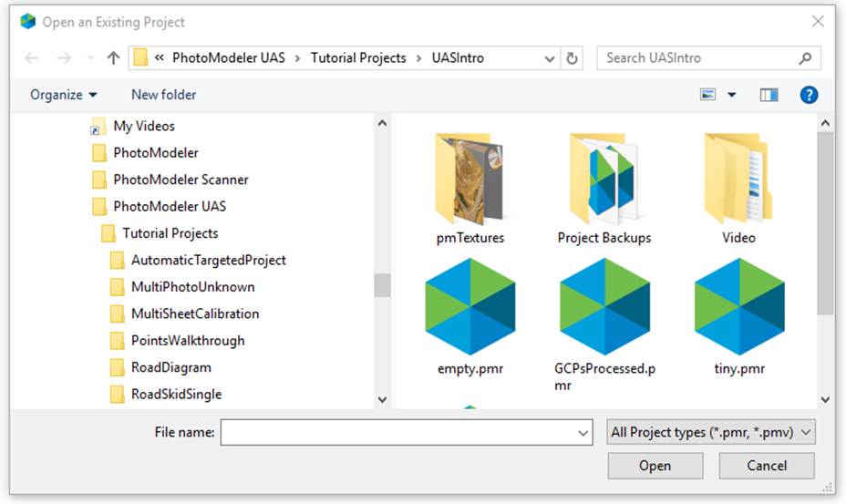This screenshot has width=846, height=504.
Task: Toggle the preview pane icon
Action: pos(769,95)
